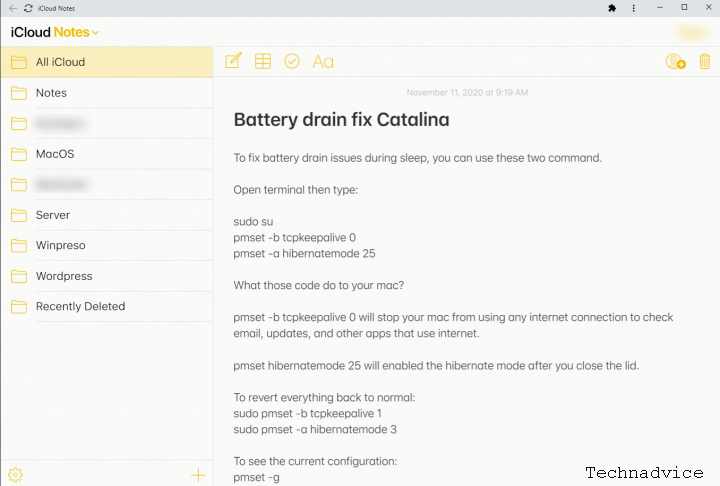Select the All iCloud folder
720x486 pixels.
pos(107,62)
